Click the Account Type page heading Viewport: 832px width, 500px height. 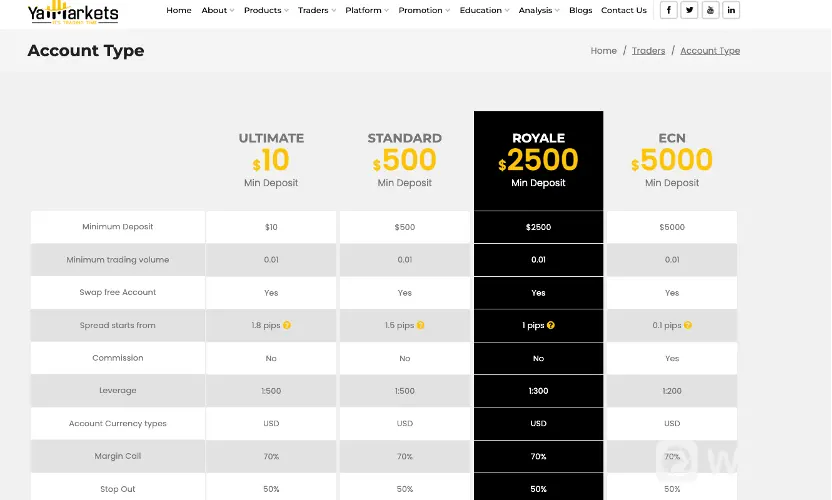click(86, 50)
